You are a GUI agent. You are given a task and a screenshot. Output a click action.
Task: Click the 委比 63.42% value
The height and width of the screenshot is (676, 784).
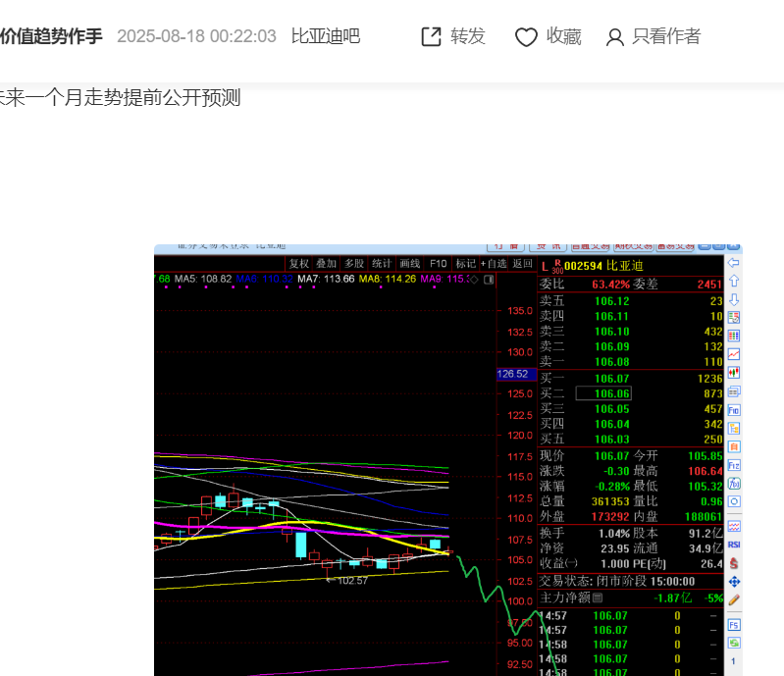pos(610,285)
